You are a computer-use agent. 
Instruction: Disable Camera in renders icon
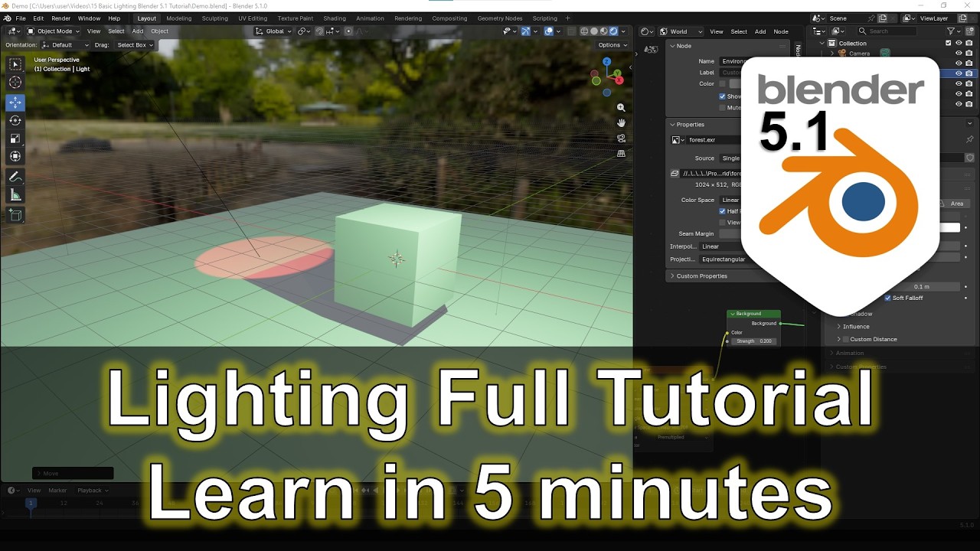coord(969,54)
